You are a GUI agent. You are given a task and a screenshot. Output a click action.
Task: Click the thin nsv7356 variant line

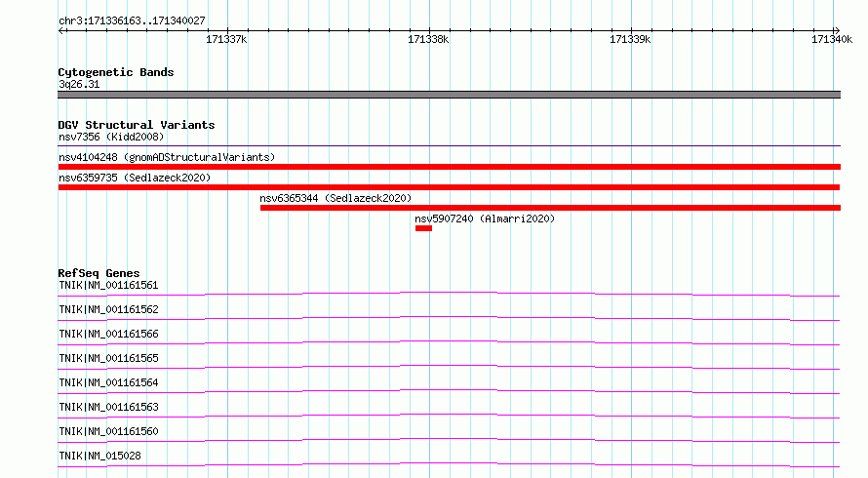[x=449, y=146]
